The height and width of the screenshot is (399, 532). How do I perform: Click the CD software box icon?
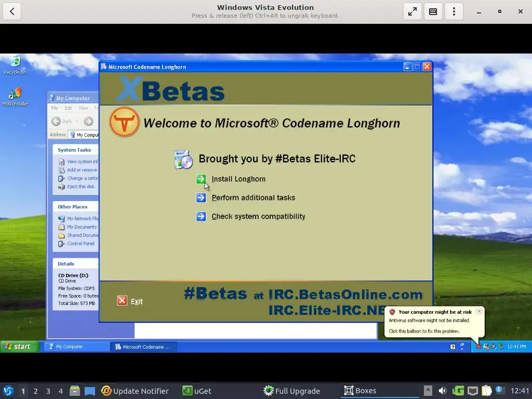[183, 159]
